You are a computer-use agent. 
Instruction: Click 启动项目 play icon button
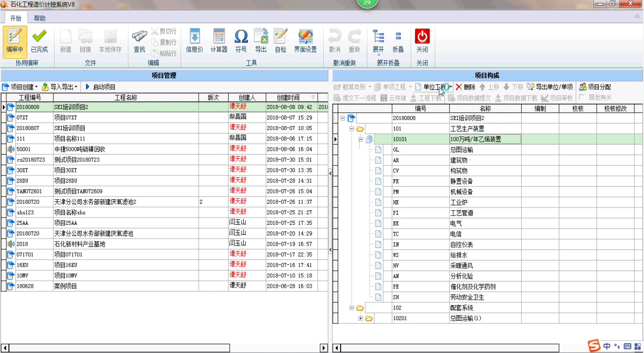pyautogui.click(x=100, y=87)
